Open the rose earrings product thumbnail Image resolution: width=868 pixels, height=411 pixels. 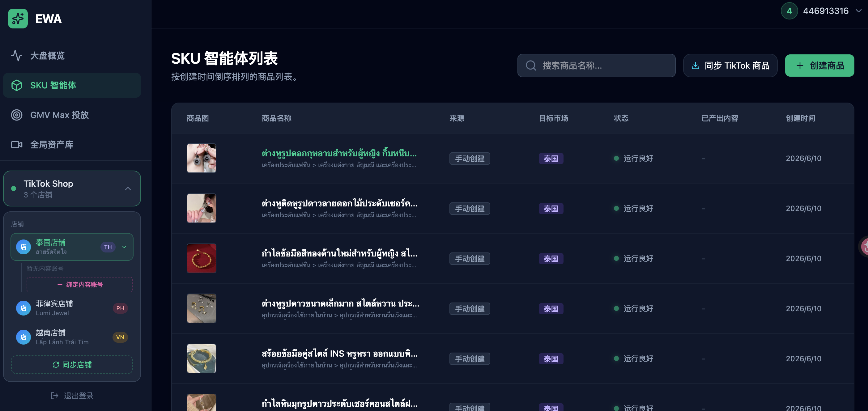point(202,158)
